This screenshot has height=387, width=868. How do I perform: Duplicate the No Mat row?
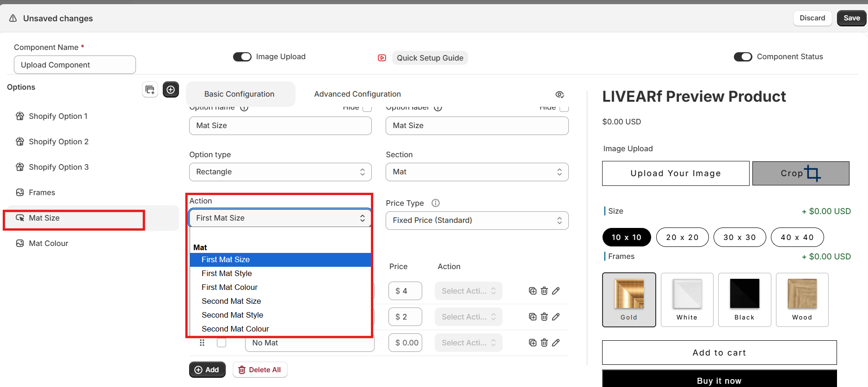click(533, 343)
